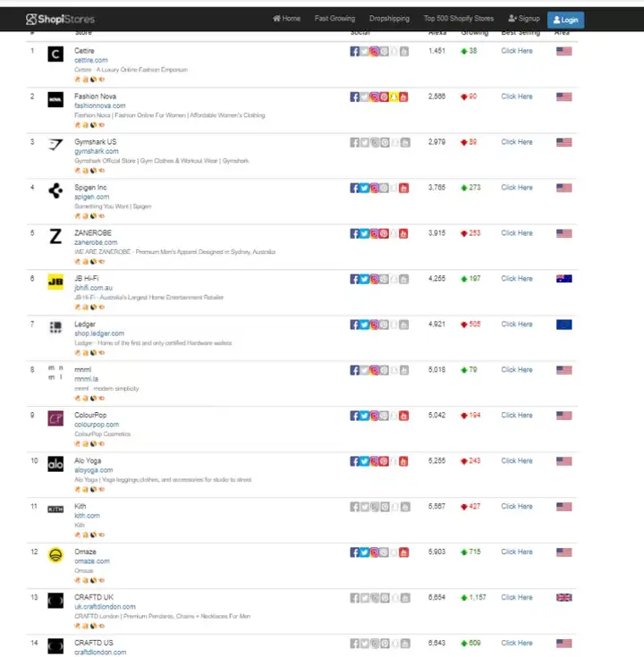Visit the spigen.com link
This screenshot has width=644, height=657.
92,197
